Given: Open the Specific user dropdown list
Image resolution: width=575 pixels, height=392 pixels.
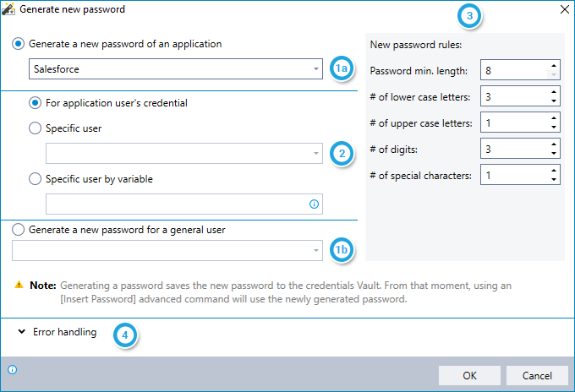Looking at the screenshot, I should [315, 153].
